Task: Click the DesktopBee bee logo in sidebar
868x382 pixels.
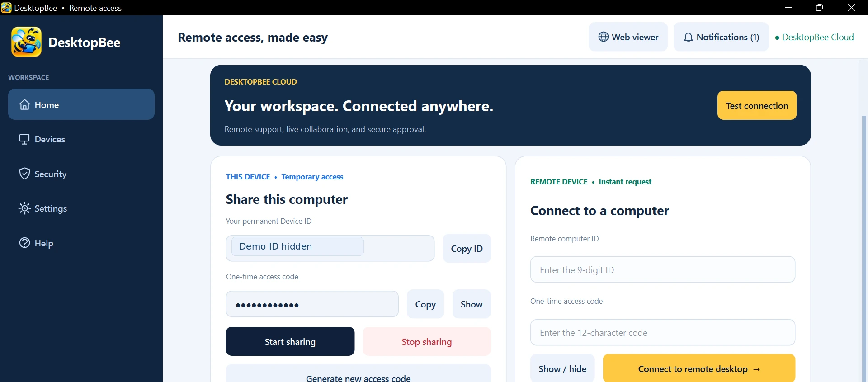Action: [x=26, y=42]
